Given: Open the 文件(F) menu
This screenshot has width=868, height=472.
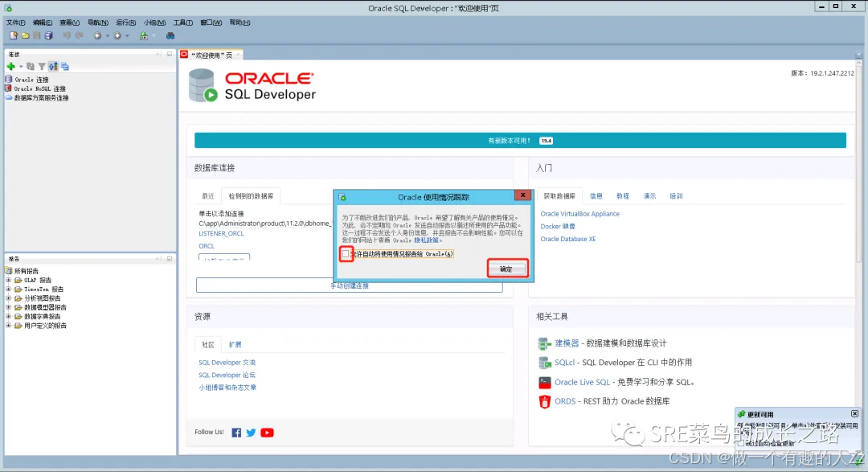Looking at the screenshot, I should point(15,23).
